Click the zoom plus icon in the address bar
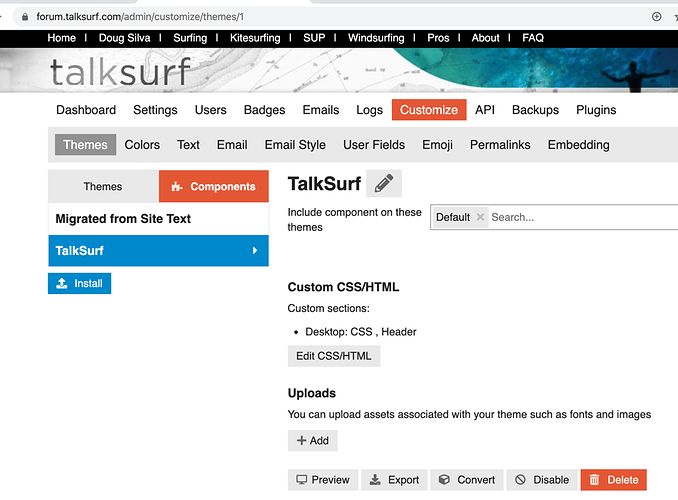Screen dimensions: 678x500 [656, 17]
